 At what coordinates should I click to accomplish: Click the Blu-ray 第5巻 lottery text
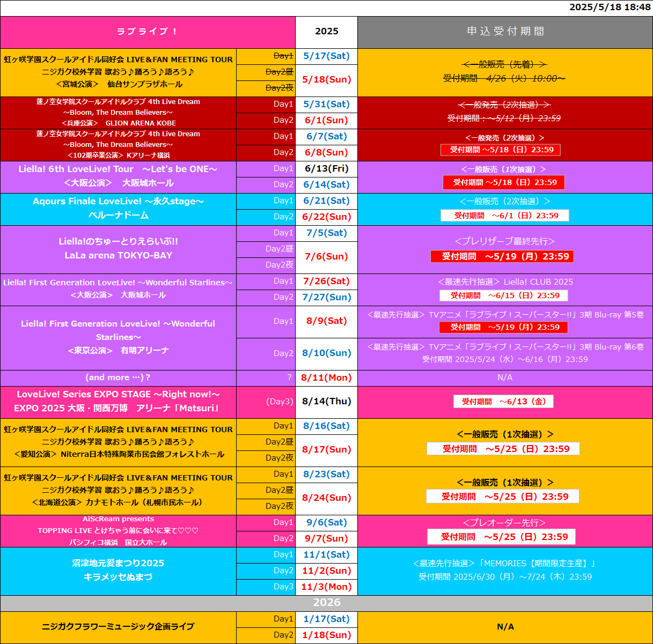point(505,315)
